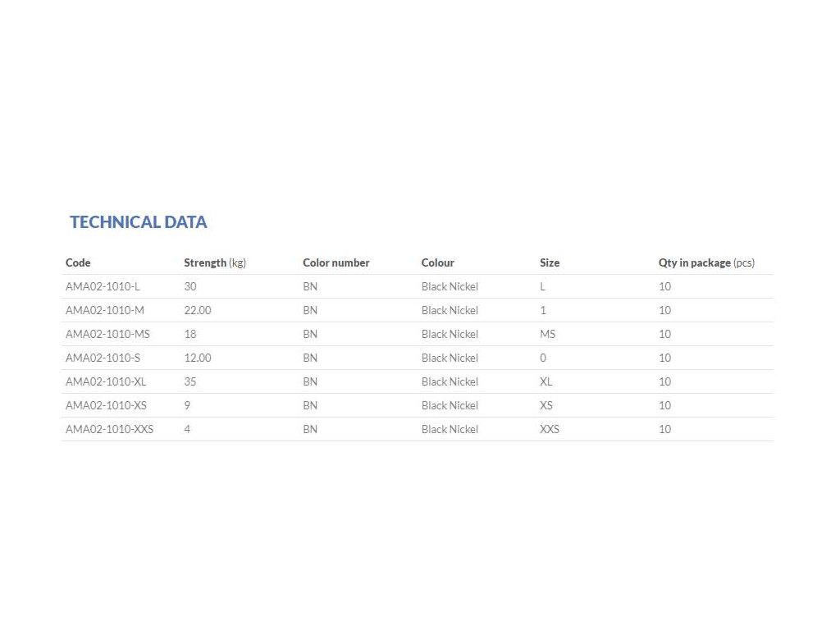840x630 pixels.
Task: Click product code AMA02-1010-XS
Action: 106,405
